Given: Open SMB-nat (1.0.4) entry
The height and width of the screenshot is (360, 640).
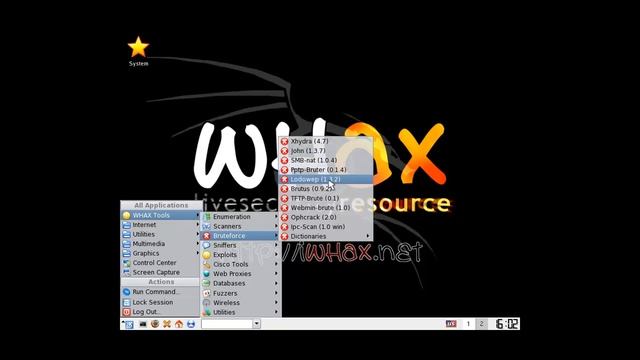Looking at the screenshot, I should 326,160.
